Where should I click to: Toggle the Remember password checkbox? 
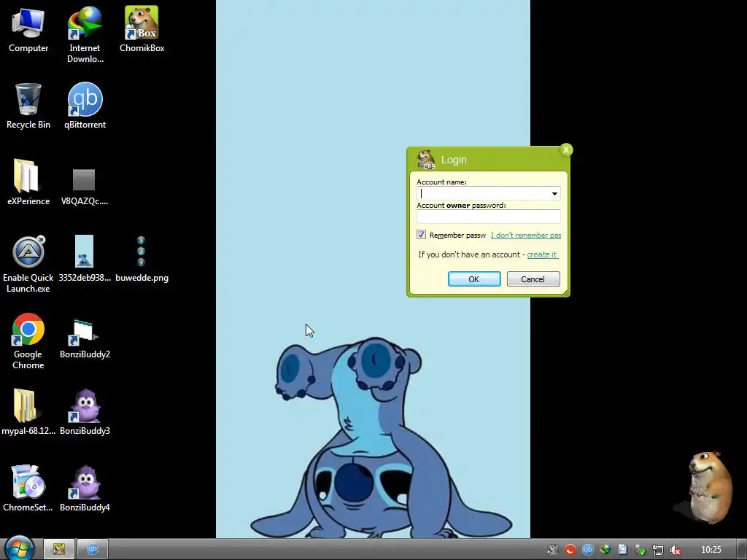(x=421, y=235)
